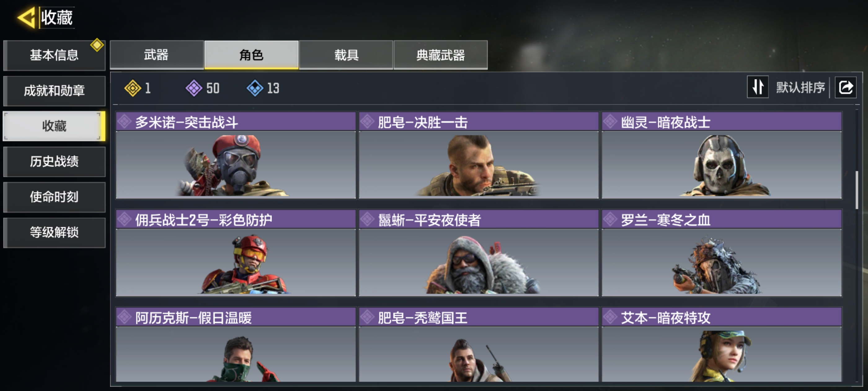The height and width of the screenshot is (391, 868).
Task: Click the yellow diamond badge on 基本信息
Action: [97, 45]
